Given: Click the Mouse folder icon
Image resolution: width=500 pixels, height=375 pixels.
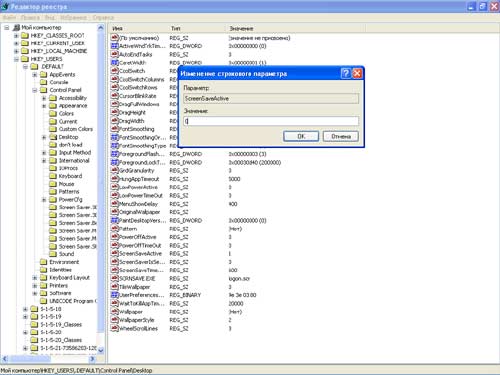Looking at the screenshot, I should pos(53,184).
